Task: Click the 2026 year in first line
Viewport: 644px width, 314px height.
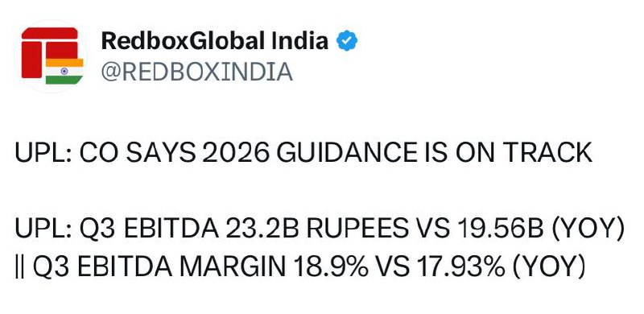Action: [236, 153]
